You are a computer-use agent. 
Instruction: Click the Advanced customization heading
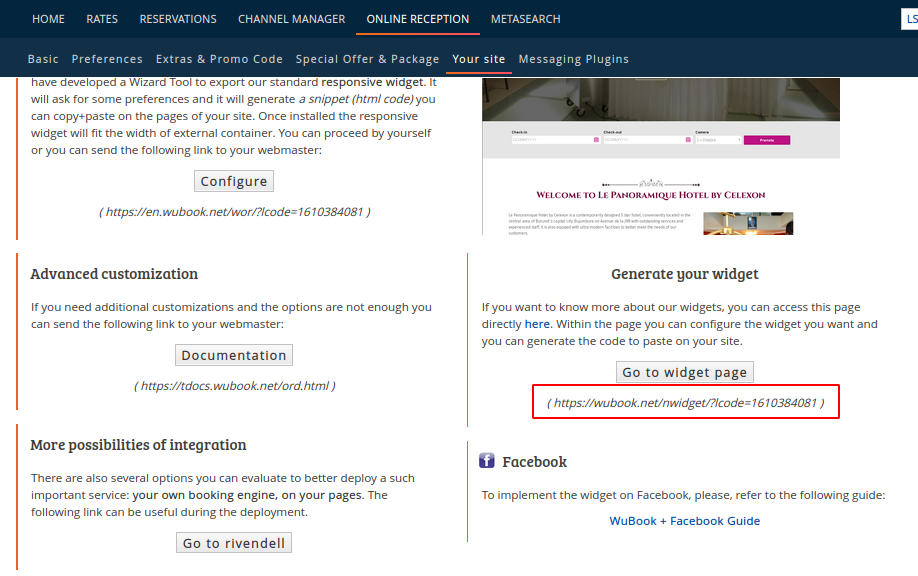pos(114,274)
